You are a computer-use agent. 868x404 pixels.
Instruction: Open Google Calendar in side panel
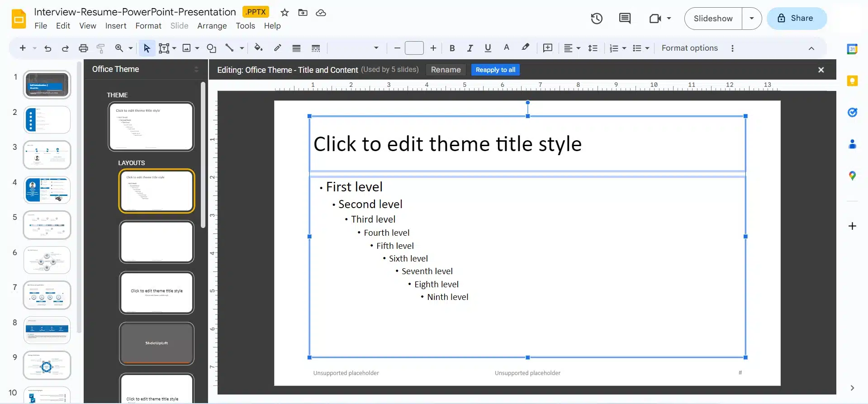coord(852,49)
